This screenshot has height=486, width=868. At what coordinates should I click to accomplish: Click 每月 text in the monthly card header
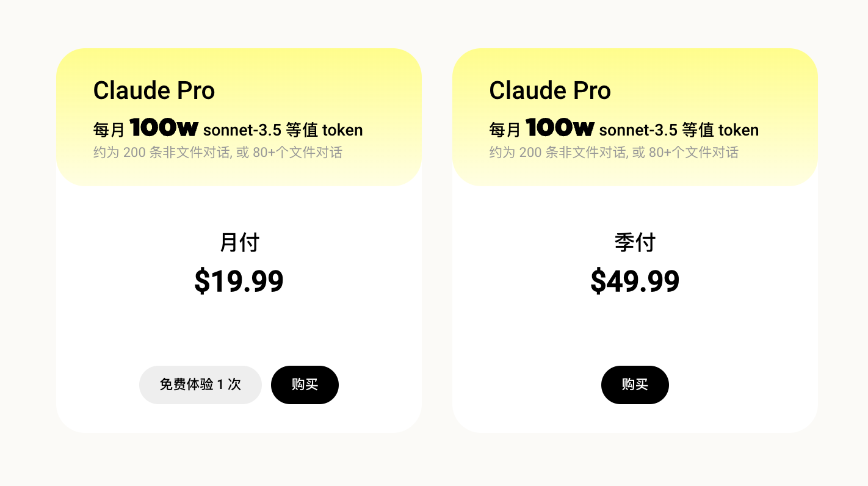[109, 130]
